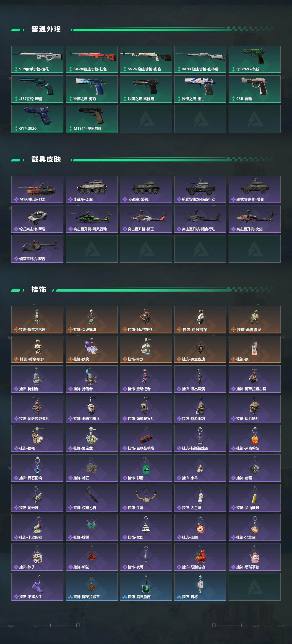Select the 突击直升机-飓风行动 helicopter skin
Screen dimensions: 292x644
[x=92, y=219]
